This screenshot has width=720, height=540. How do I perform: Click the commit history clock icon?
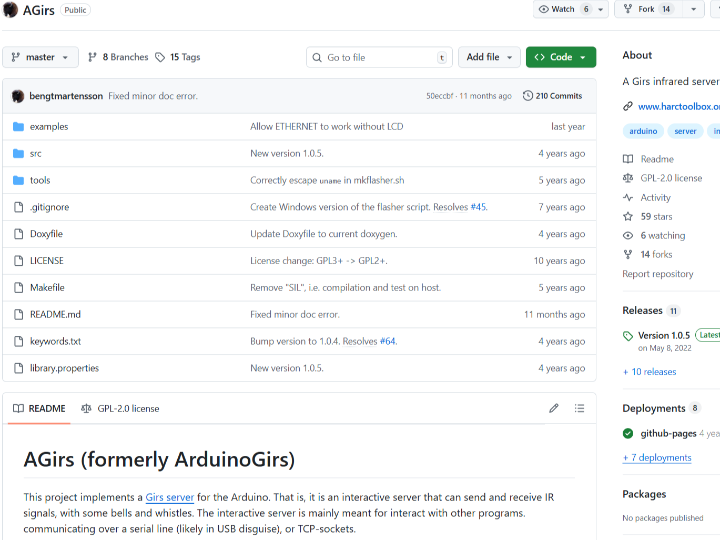(528, 96)
